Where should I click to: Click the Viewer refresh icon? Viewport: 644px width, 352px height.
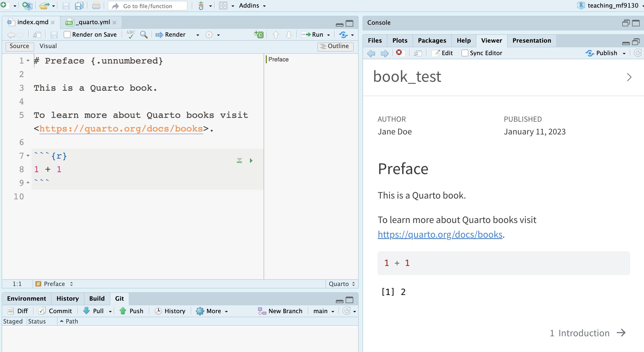click(638, 53)
